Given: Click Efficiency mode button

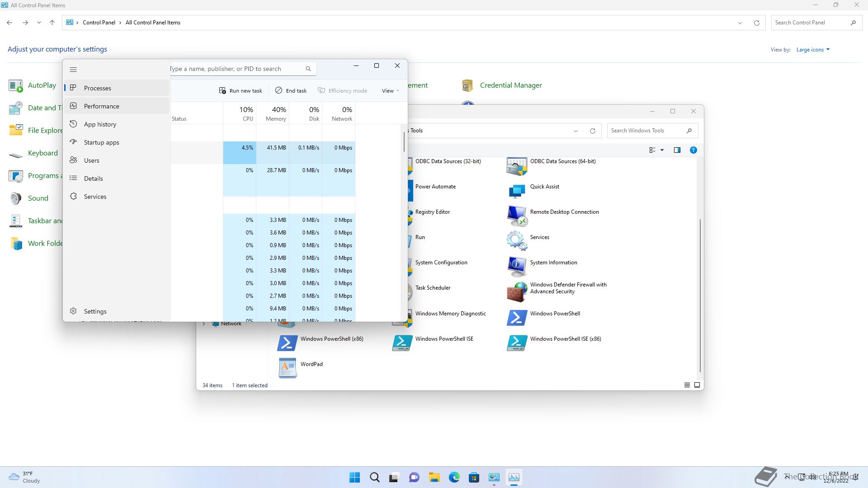Looking at the screenshot, I should (x=342, y=91).
